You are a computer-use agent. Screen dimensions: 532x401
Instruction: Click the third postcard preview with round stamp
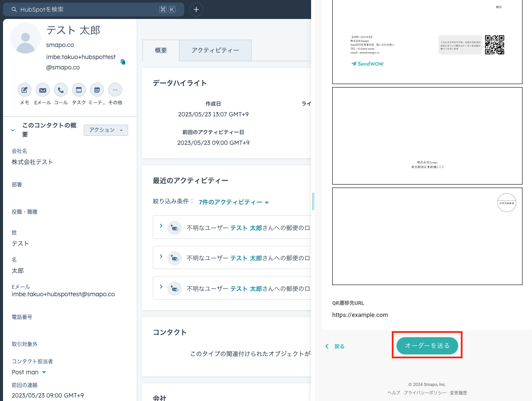[427, 236]
